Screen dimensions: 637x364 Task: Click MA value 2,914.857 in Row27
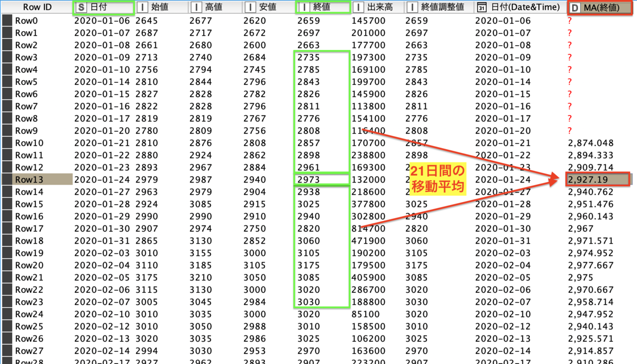590,350
